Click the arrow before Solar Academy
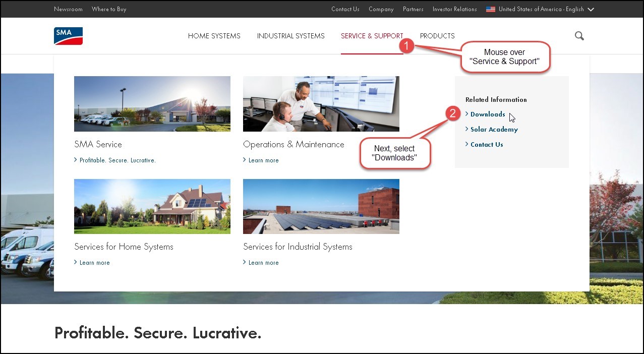This screenshot has width=644, height=354. (x=466, y=129)
